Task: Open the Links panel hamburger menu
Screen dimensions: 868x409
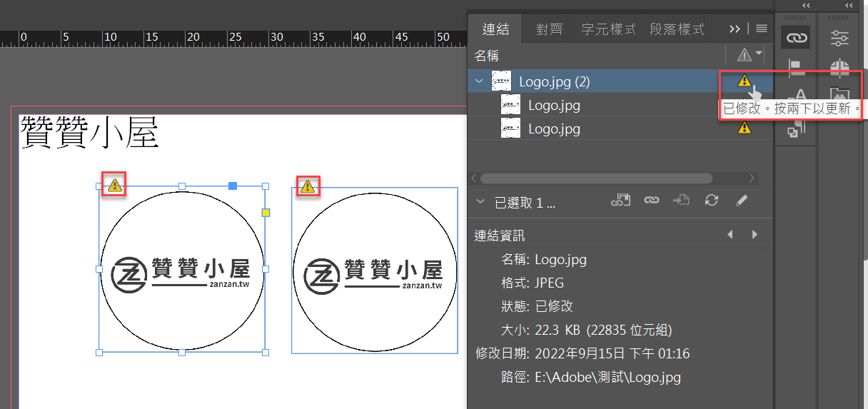Action: point(762,29)
